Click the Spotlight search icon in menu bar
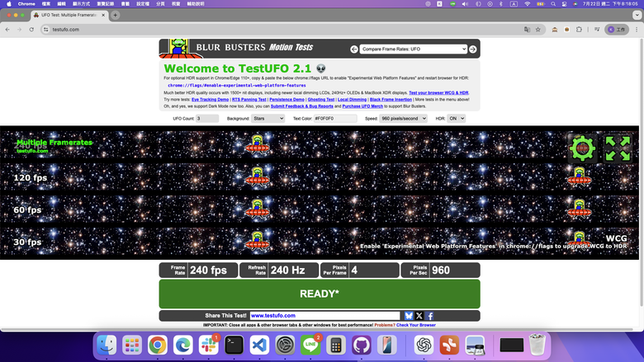This screenshot has width=644, height=362. coord(553,3)
